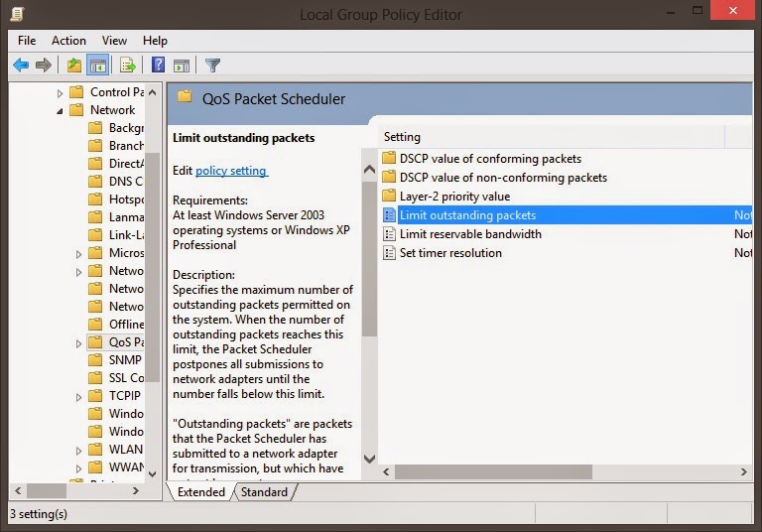
Task: Open the Action menu
Action: pos(68,41)
